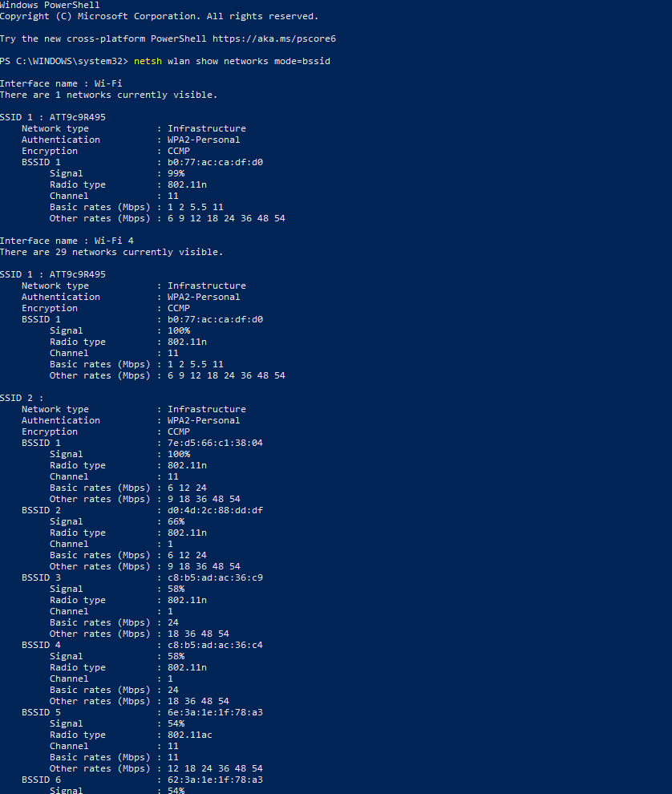The height and width of the screenshot is (794, 672).
Task: Click the Windows PowerShell header line
Action: pos(50,5)
